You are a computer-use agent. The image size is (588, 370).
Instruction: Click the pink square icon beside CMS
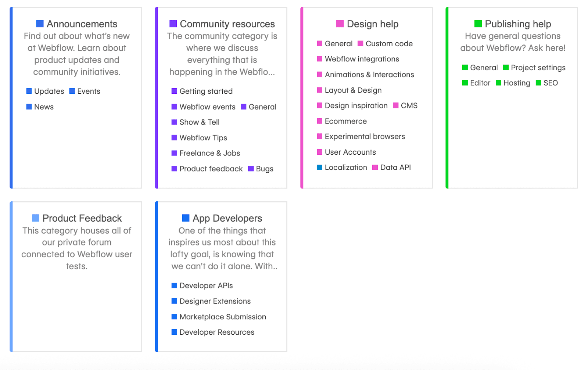pyautogui.click(x=396, y=105)
